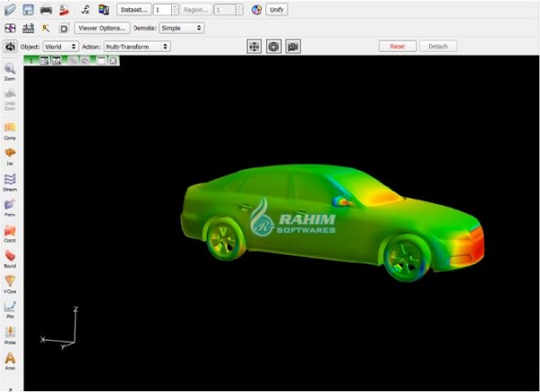Click the Zoom tool in sidebar

(10, 70)
